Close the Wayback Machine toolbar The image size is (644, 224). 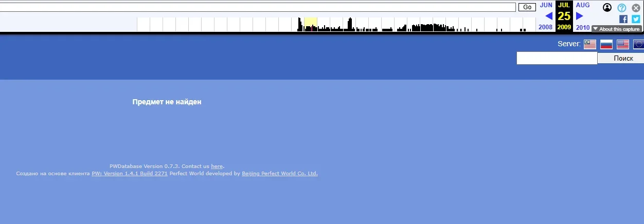pyautogui.click(x=636, y=8)
